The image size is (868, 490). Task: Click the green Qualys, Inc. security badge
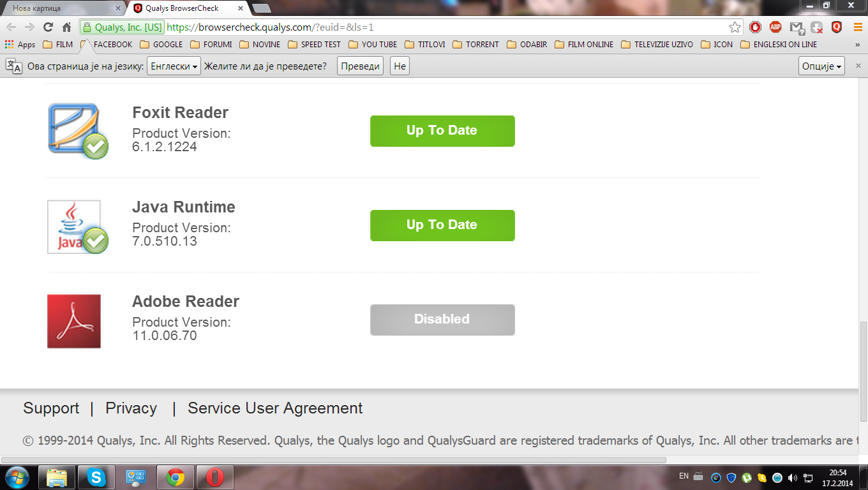[121, 27]
